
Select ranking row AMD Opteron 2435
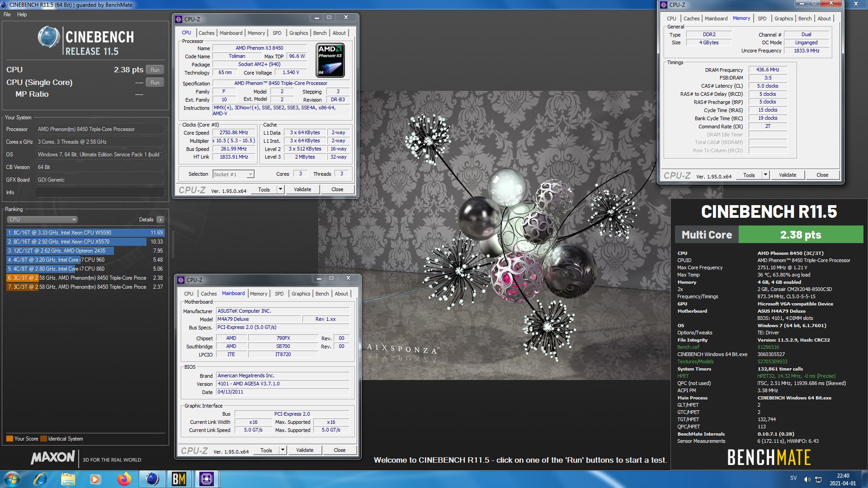pyautogui.click(x=85, y=251)
